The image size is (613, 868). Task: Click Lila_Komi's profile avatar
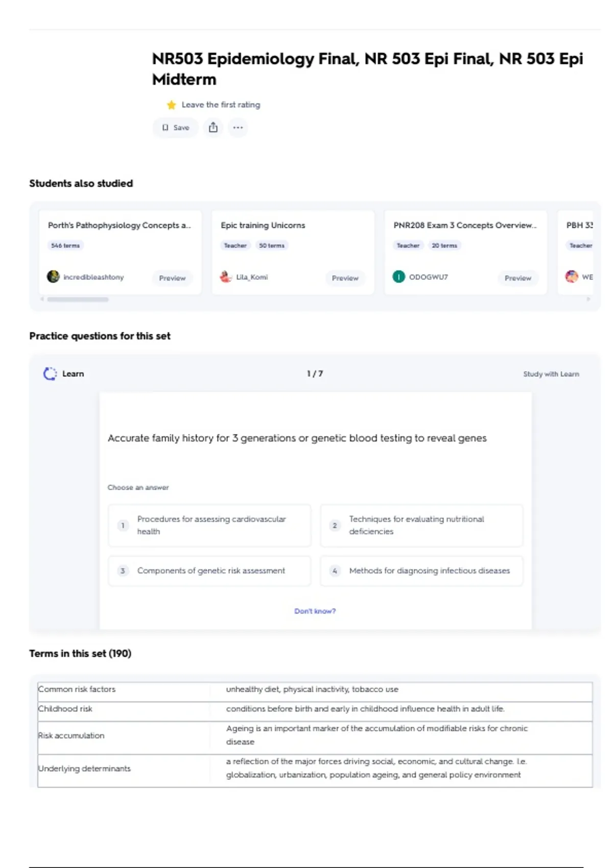point(226,277)
